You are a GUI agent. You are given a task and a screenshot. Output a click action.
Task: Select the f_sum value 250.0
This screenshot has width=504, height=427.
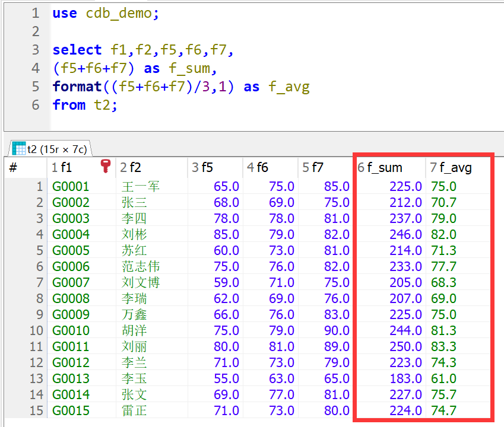(x=405, y=346)
